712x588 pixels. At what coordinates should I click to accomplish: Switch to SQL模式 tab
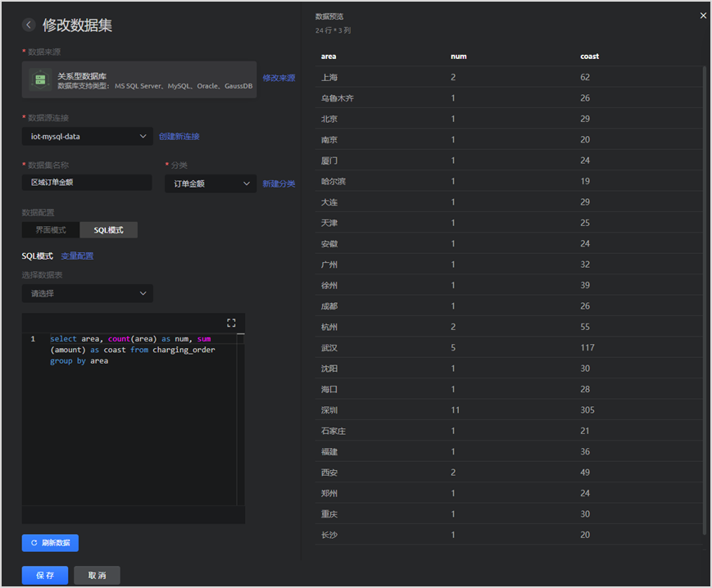108,230
